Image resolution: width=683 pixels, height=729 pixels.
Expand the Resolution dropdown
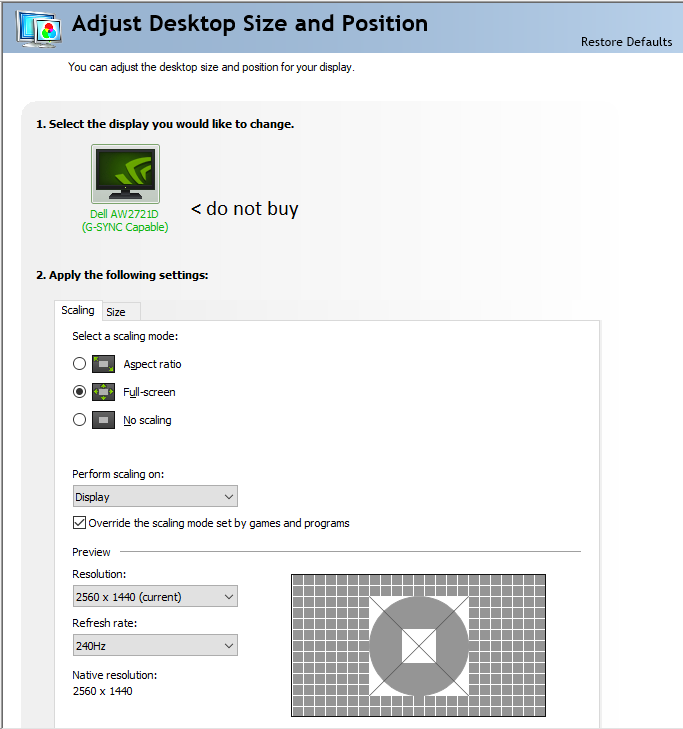click(x=155, y=597)
